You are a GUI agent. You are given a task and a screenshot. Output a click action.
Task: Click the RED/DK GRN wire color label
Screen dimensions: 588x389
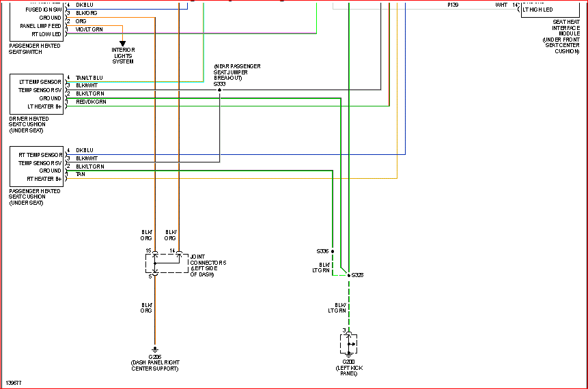coord(91,102)
